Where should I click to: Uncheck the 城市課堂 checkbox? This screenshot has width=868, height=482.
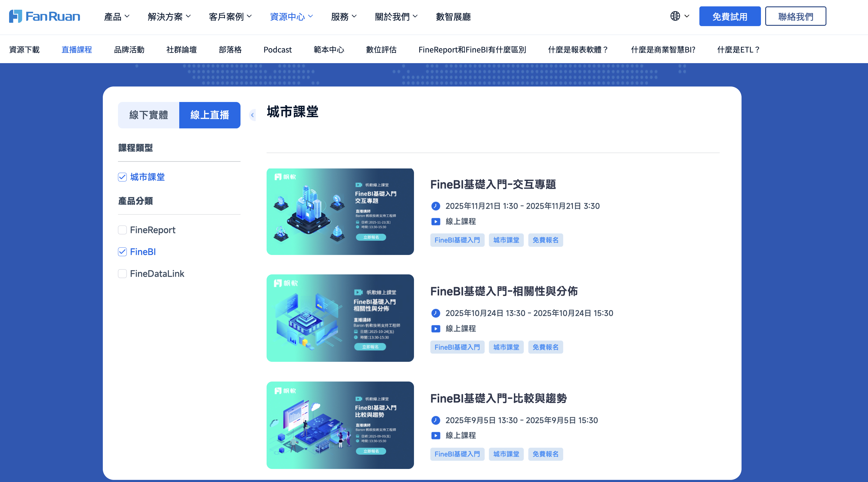pyautogui.click(x=122, y=177)
